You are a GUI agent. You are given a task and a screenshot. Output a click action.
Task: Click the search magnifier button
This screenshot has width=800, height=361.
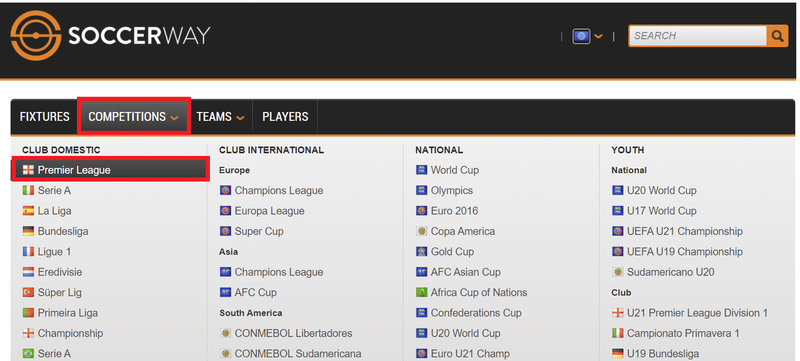777,36
